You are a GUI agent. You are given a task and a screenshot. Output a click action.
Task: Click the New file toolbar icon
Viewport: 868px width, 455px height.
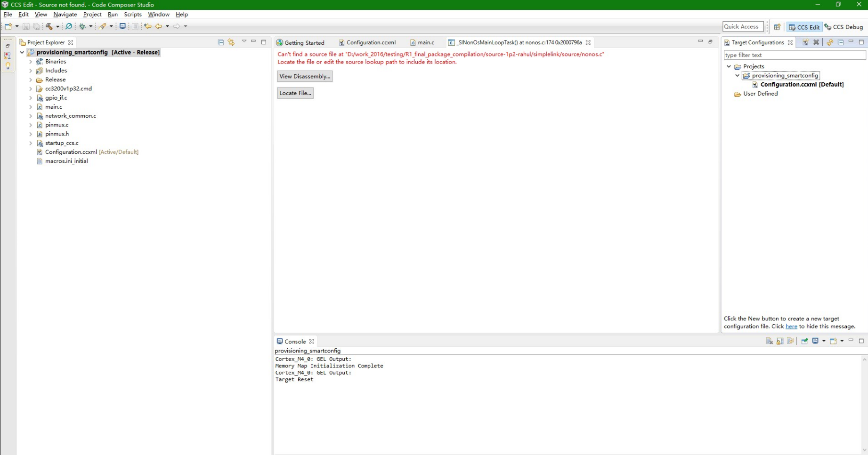pos(8,26)
